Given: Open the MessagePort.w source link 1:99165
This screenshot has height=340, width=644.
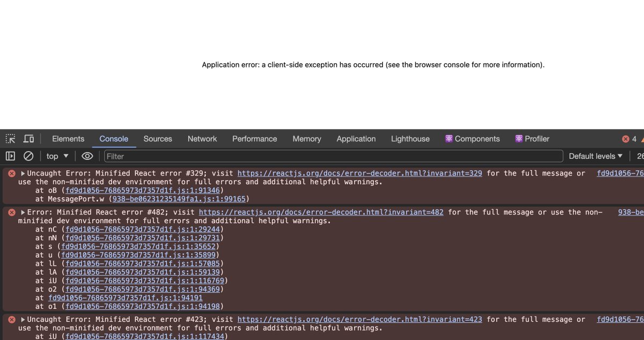Looking at the screenshot, I should pyautogui.click(x=179, y=199).
